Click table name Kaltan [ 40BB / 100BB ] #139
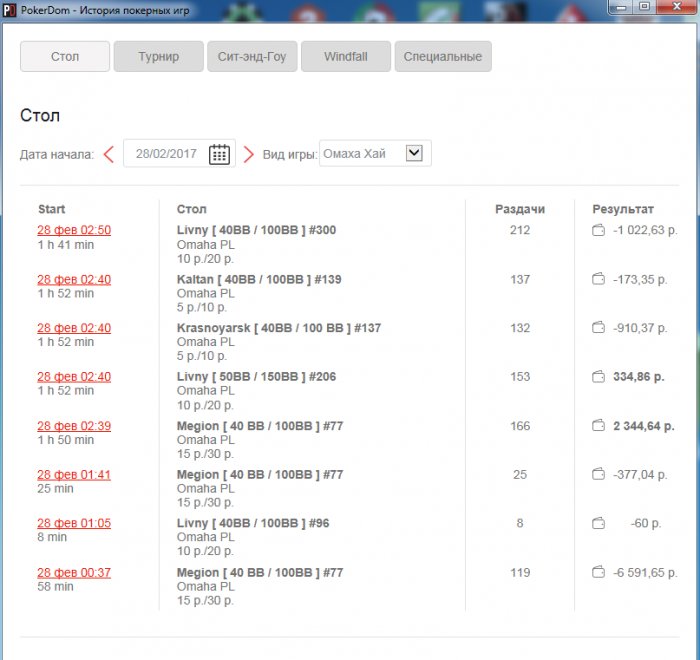 click(259, 280)
